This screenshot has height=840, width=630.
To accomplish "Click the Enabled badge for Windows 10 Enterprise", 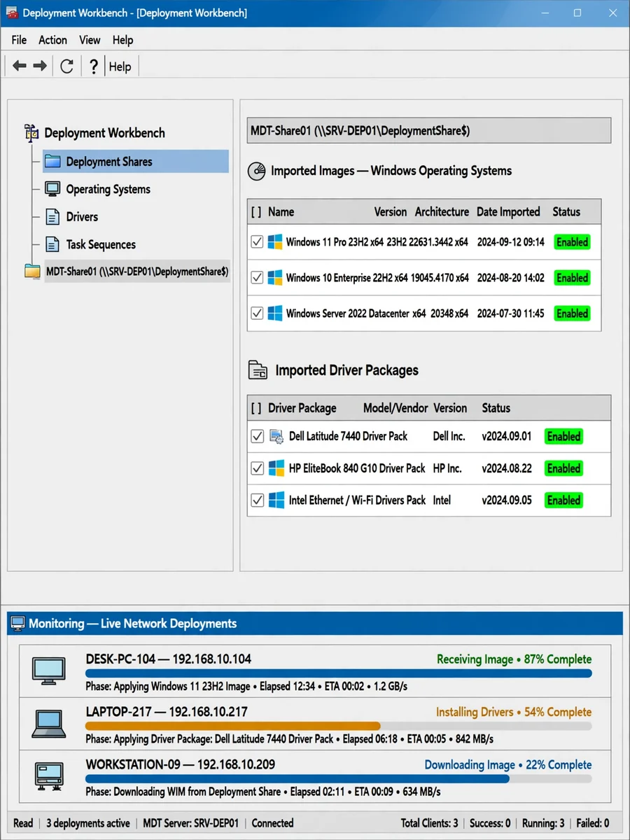I will pyautogui.click(x=572, y=278).
